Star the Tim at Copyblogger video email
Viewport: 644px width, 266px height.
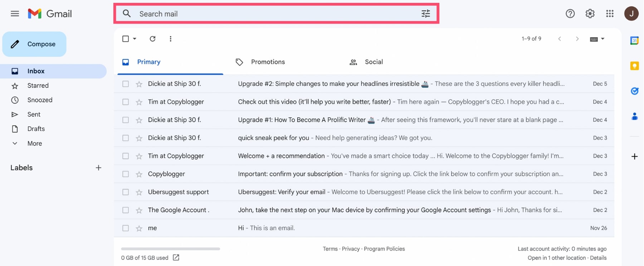pyautogui.click(x=139, y=102)
